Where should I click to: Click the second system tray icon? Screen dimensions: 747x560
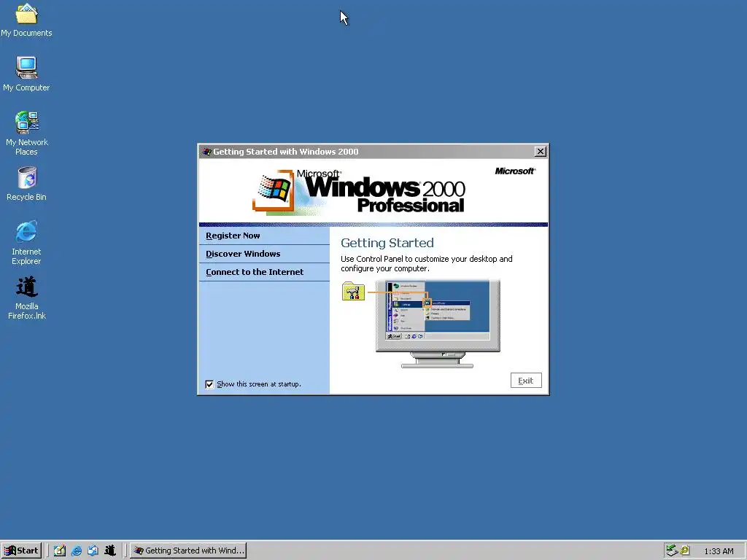click(x=685, y=551)
